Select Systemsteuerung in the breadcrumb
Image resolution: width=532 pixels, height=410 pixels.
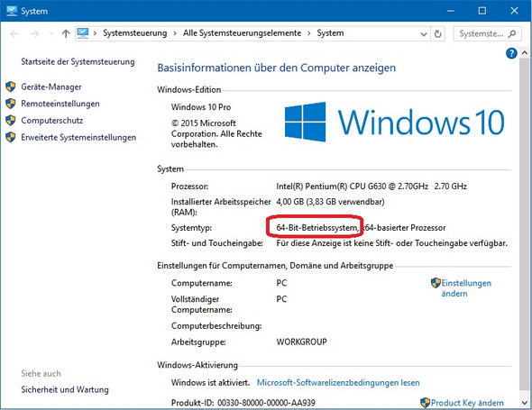[x=135, y=33]
